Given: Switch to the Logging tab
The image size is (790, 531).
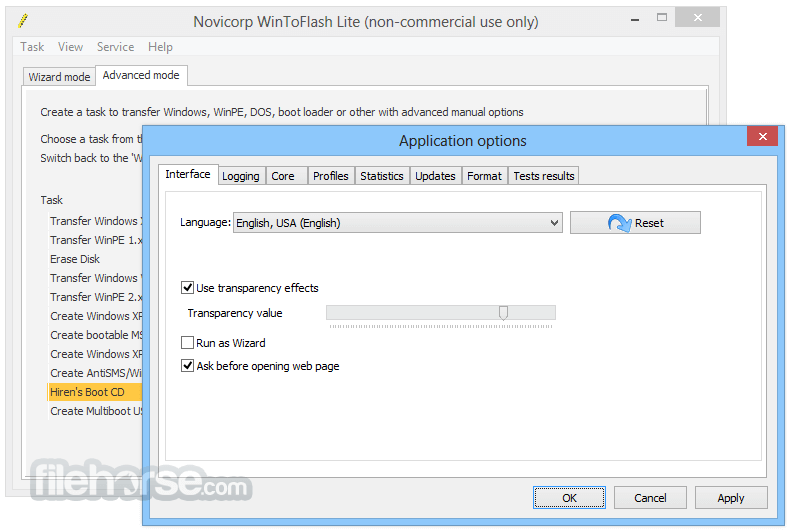Looking at the screenshot, I should 241,176.
